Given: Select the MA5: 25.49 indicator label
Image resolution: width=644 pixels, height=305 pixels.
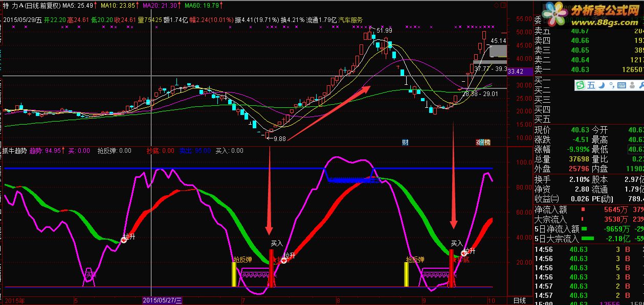Looking at the screenshot, I should [78, 6].
